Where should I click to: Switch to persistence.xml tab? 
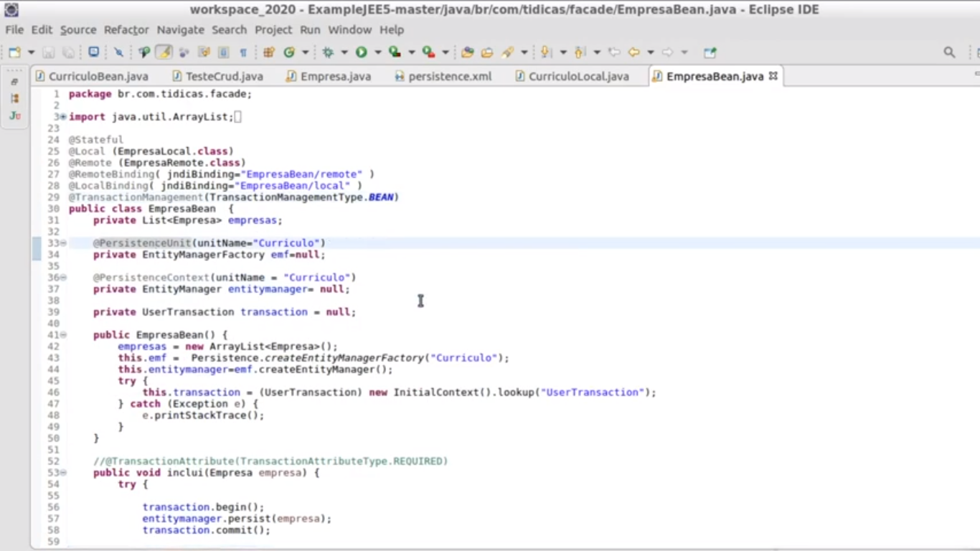(443, 76)
